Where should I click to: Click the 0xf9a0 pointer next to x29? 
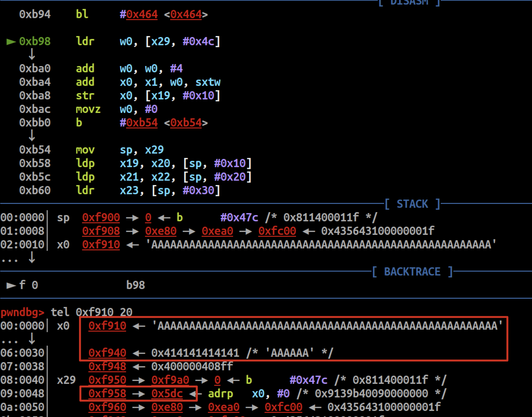[x=170, y=380]
